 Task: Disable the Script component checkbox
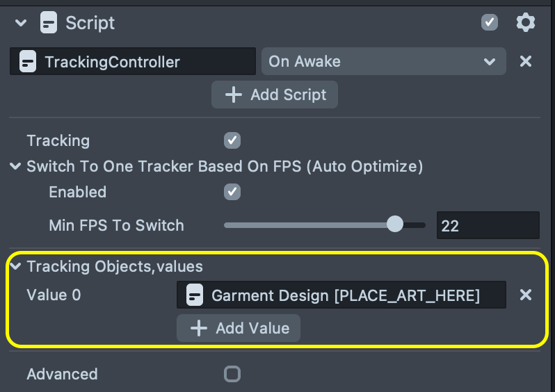coord(490,23)
